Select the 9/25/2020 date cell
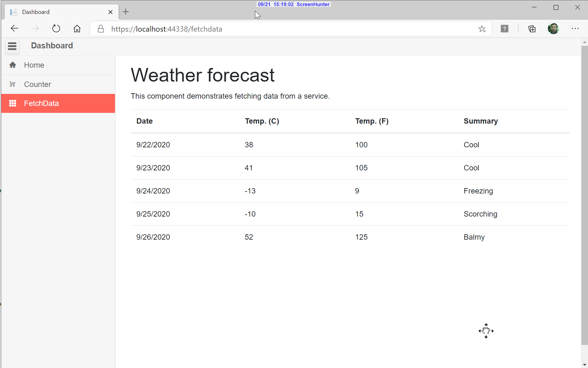The image size is (588, 368). tap(153, 214)
